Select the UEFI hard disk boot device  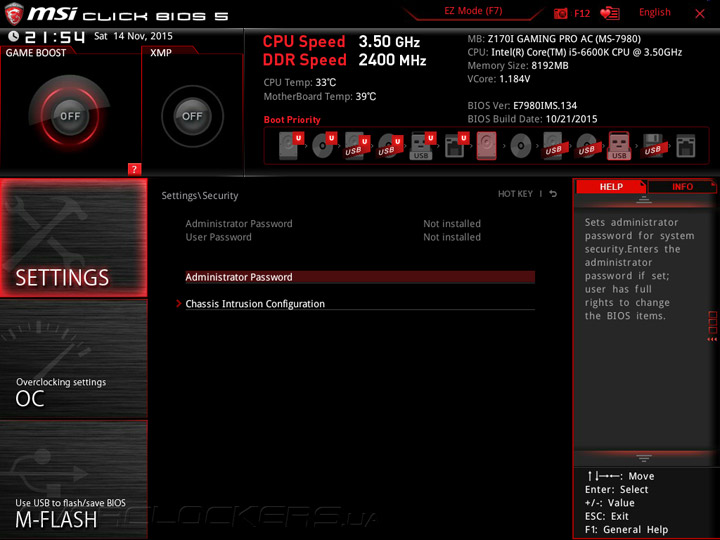290,146
